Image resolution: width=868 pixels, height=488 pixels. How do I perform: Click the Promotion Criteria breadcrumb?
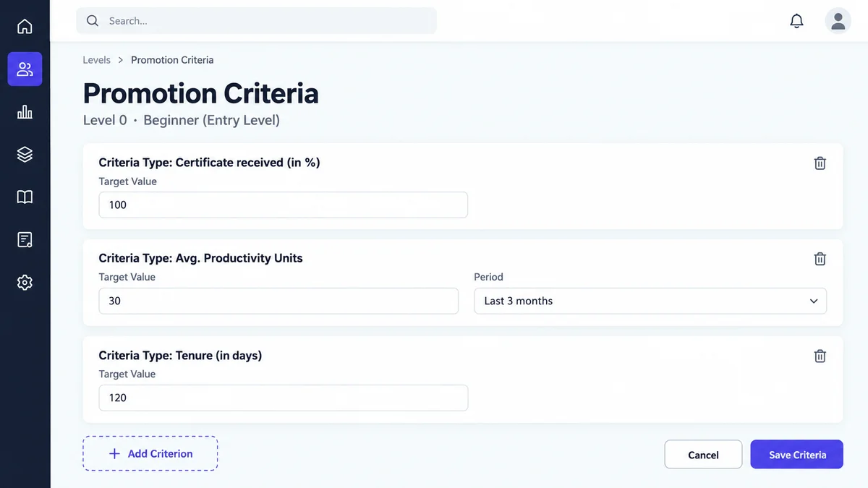click(172, 60)
